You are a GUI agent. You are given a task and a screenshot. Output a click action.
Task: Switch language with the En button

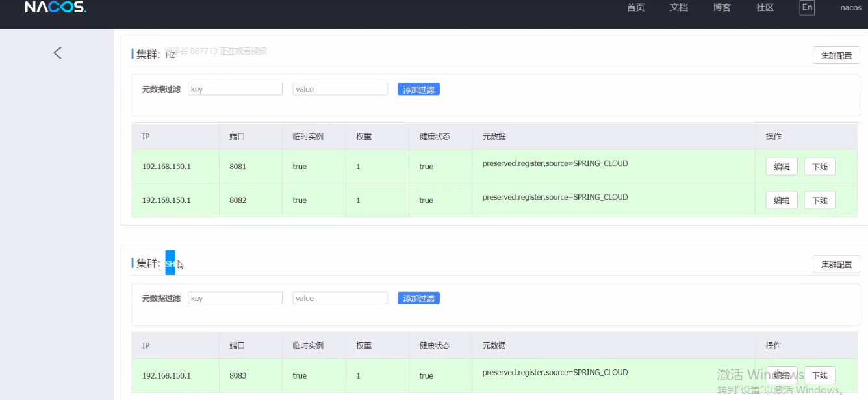[807, 8]
